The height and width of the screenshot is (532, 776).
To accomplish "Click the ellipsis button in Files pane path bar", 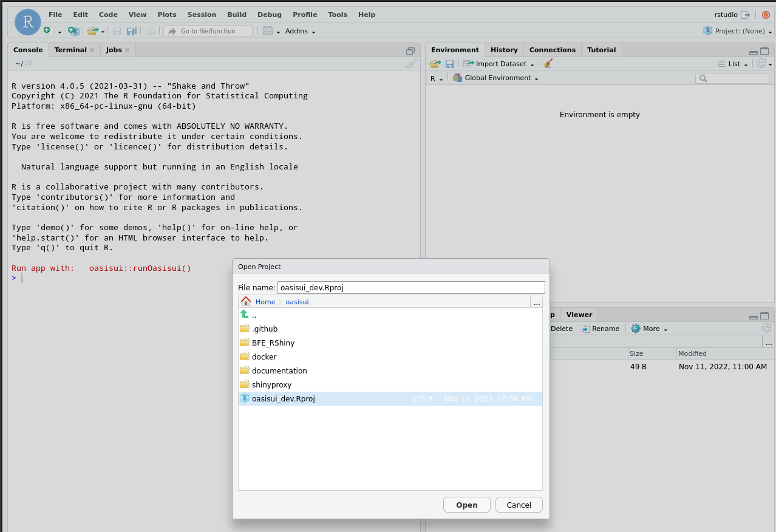I will point(769,342).
